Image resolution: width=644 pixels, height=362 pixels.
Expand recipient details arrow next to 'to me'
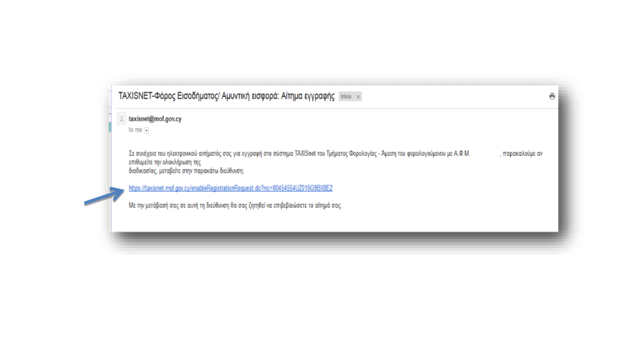point(147,130)
